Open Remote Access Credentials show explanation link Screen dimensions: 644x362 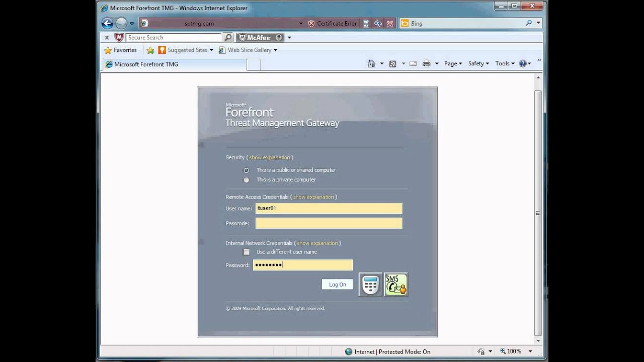pyautogui.click(x=313, y=197)
